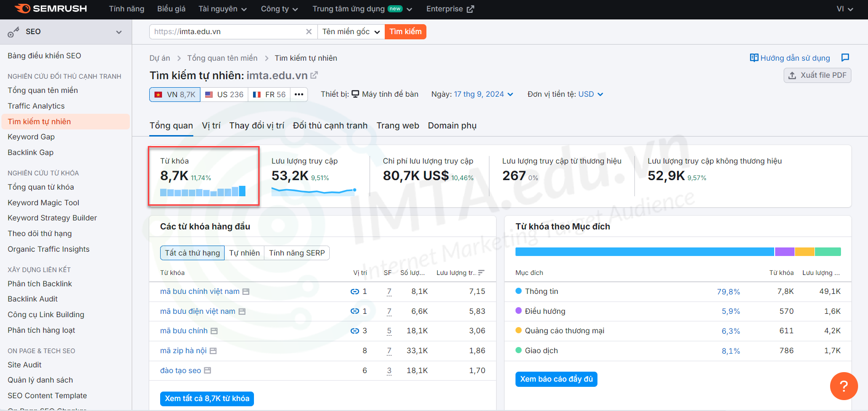Collapse the SEO sidebar section

119,32
